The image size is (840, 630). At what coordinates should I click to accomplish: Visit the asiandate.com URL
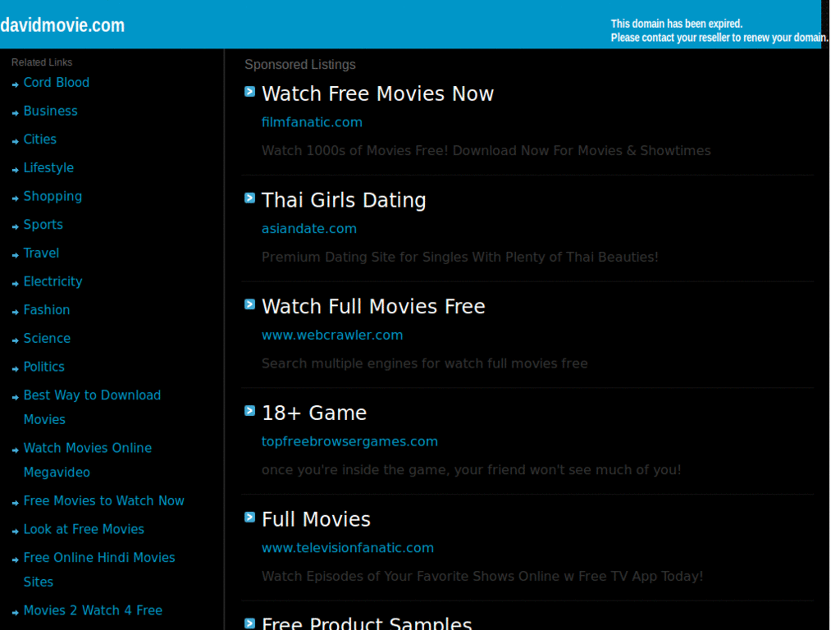point(308,228)
